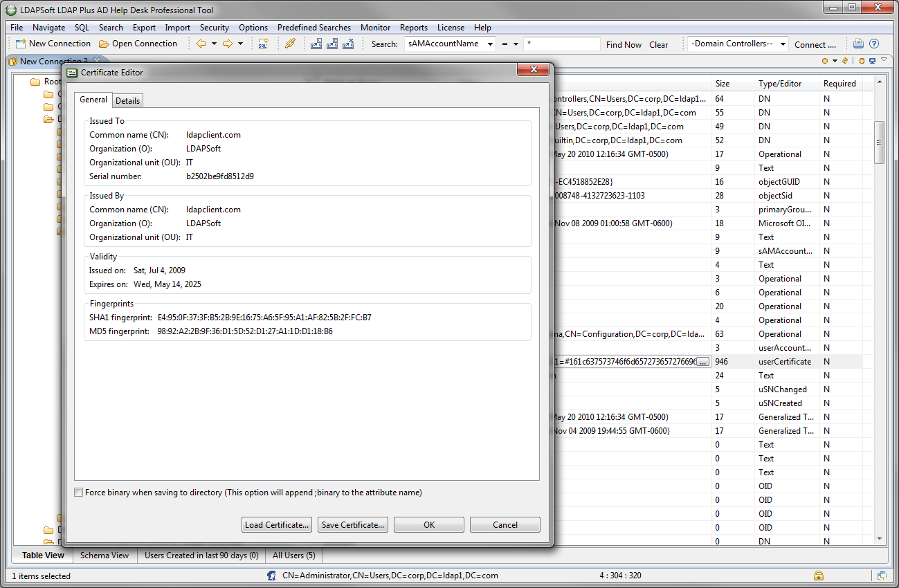Enable Force binary when saving checkbox
This screenshot has width=899, height=588.
[79, 493]
